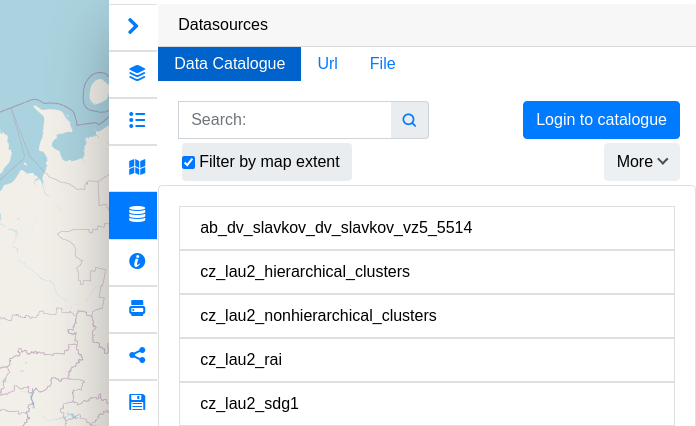Select the datasources database icon

[x=137, y=214]
